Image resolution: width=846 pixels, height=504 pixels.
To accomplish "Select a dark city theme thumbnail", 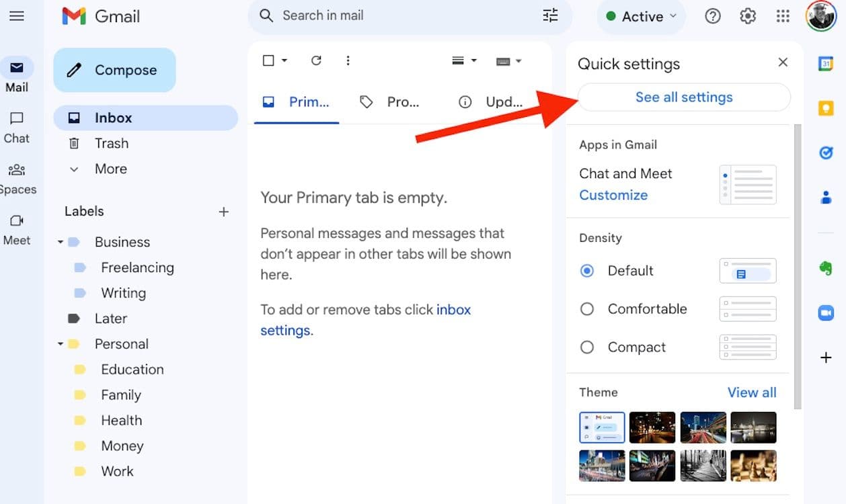I will (x=652, y=427).
